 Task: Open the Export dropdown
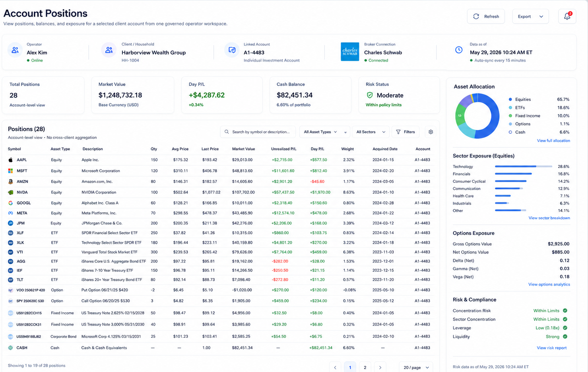[x=530, y=16]
